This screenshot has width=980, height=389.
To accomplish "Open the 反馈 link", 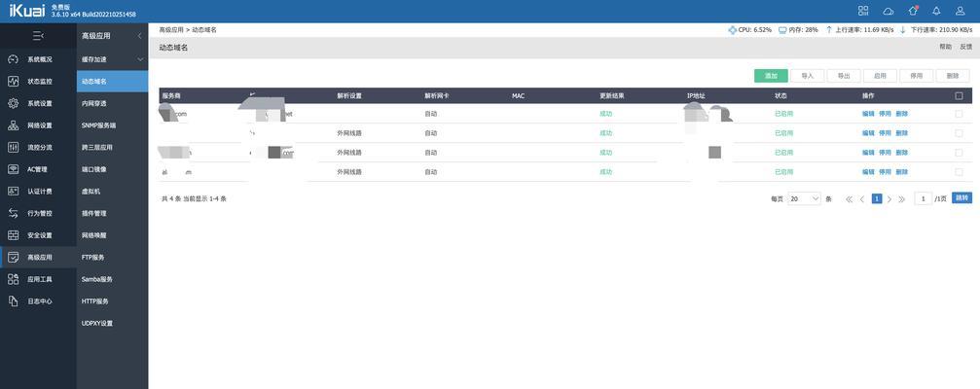I will 965,48.
